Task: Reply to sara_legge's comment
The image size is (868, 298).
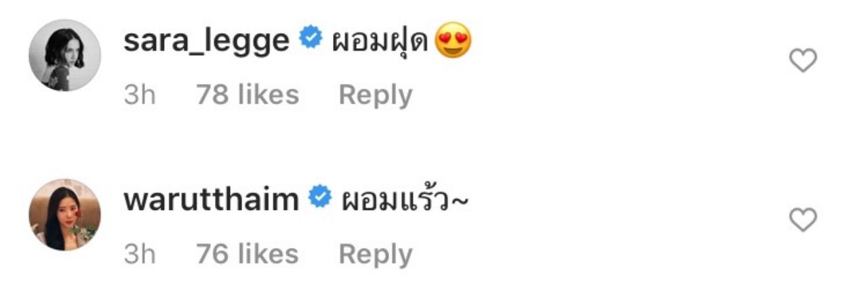Action: (x=375, y=95)
